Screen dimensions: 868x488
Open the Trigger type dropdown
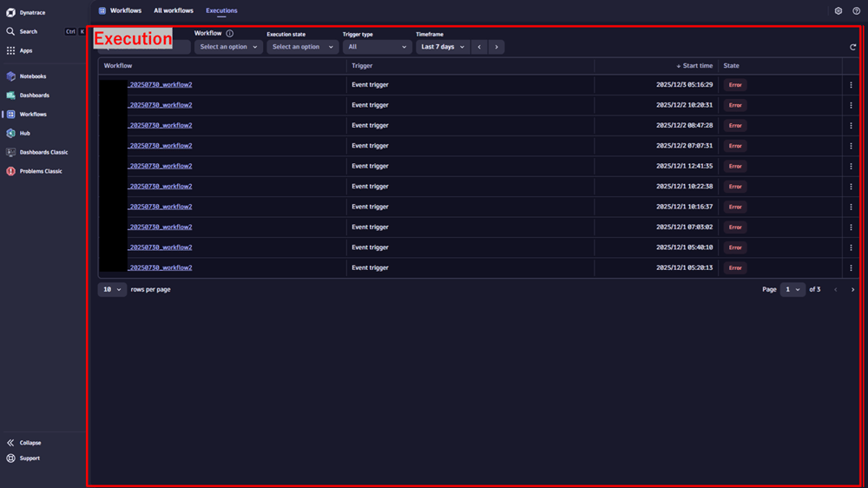(377, 47)
